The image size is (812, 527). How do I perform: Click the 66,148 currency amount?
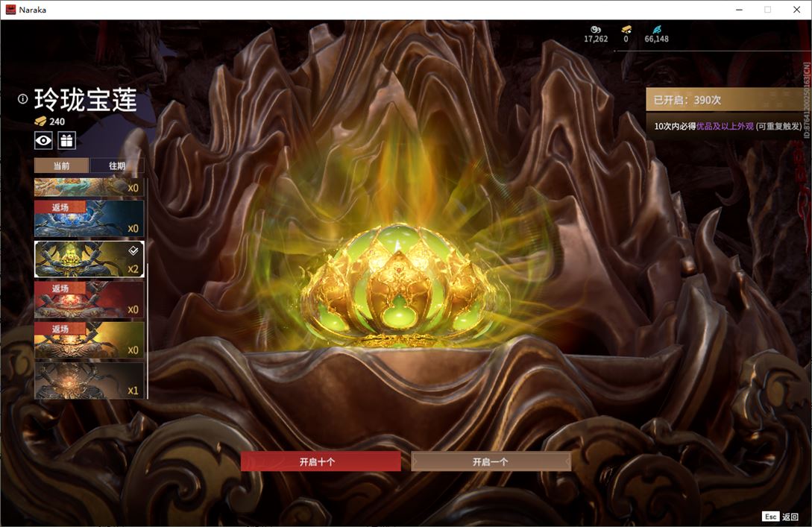tap(657, 39)
